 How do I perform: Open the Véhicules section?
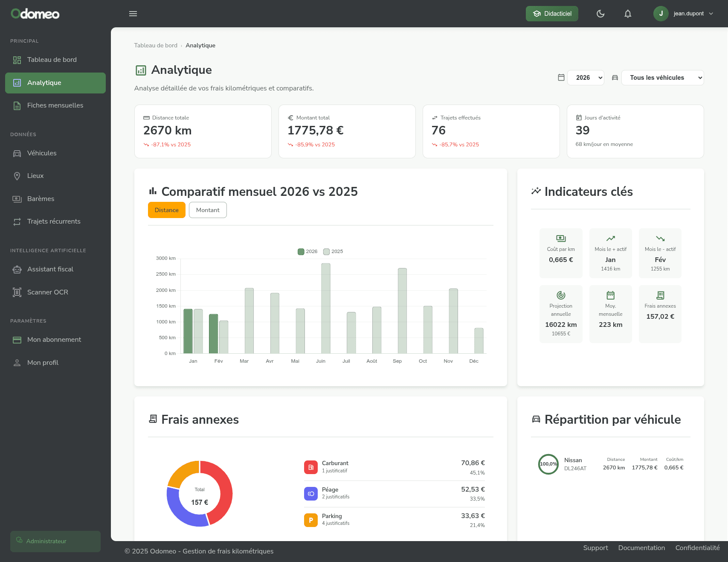pos(41,153)
